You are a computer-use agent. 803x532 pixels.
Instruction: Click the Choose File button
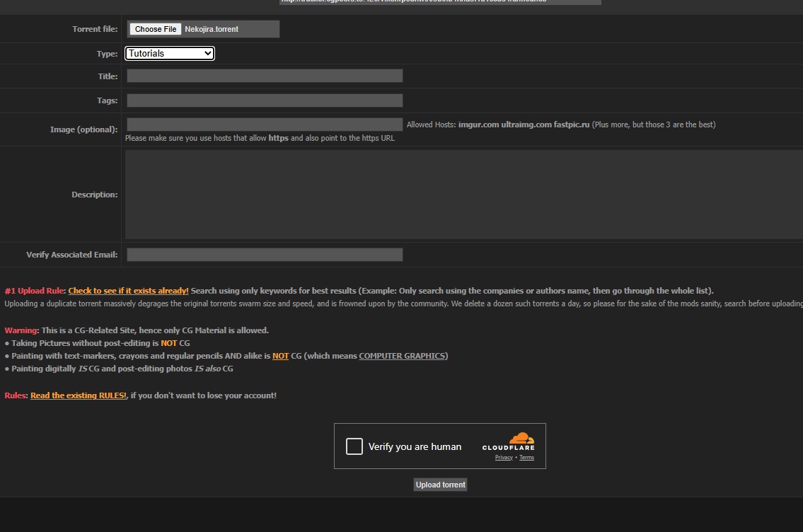155,29
